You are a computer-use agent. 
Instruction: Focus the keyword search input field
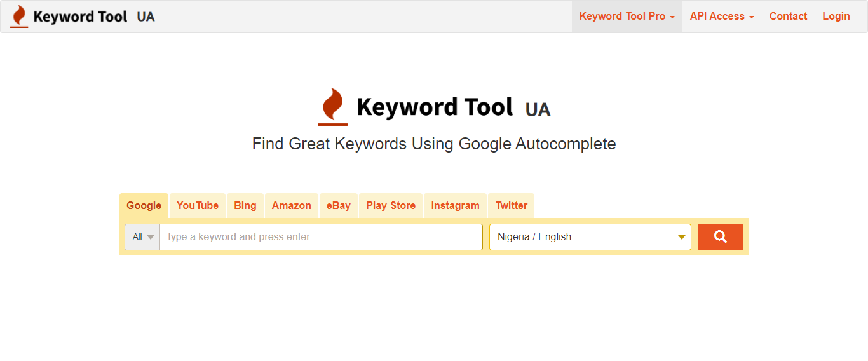321,237
